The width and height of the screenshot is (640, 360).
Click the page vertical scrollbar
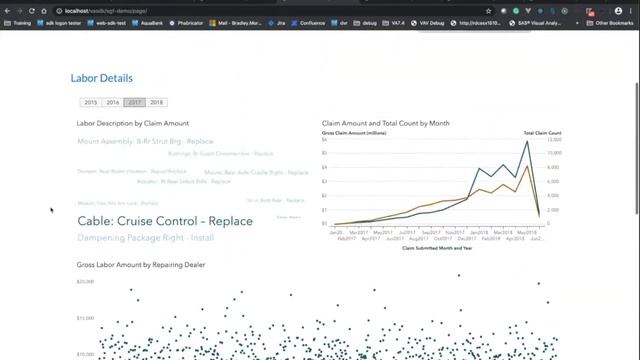[637, 148]
